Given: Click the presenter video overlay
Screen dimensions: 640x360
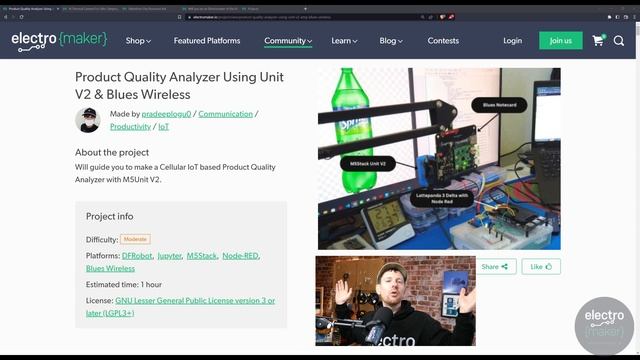Looking at the screenshot, I should click(396, 301).
